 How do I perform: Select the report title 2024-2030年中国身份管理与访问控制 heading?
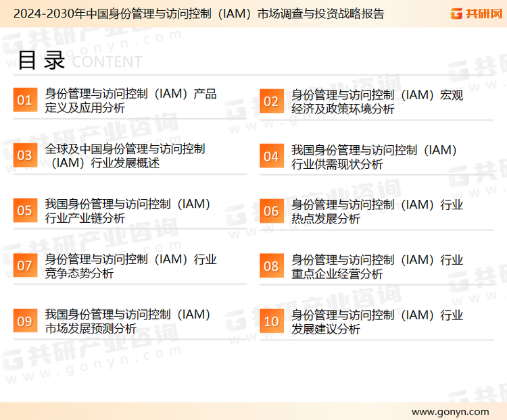point(199,14)
